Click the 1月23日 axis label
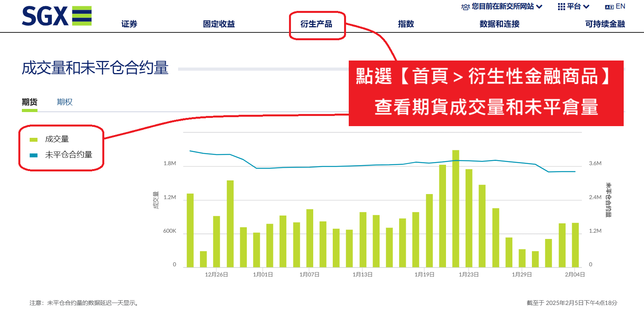644x319 pixels. [469, 275]
